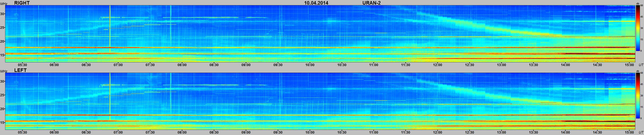Click the 30 MHz tick in LEFT panel
This screenshot has height=135, width=644.
coord(2,81)
